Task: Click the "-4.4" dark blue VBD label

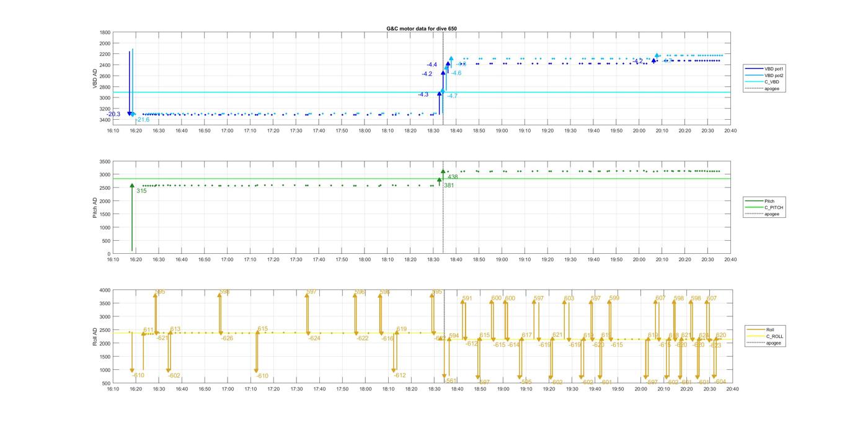Action: 432,65
